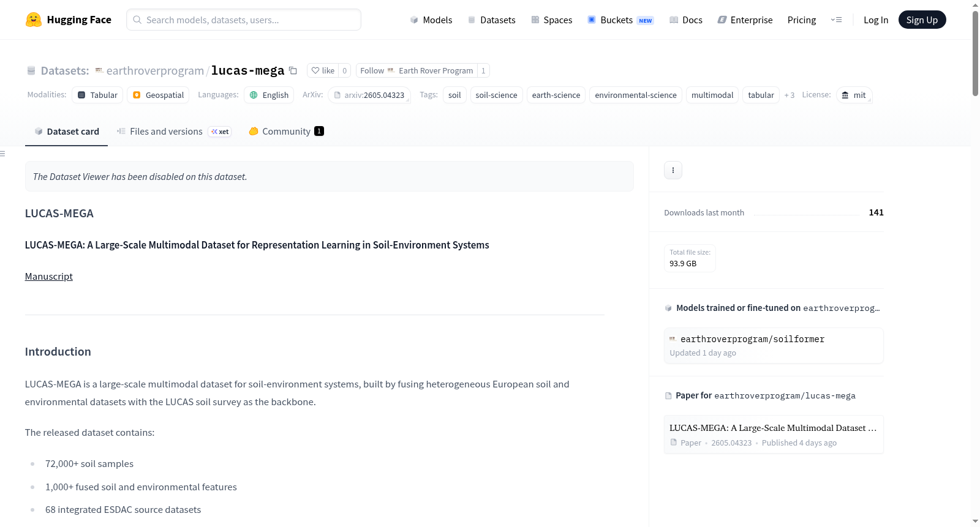Select the multimodal tag
Image resolution: width=980 pixels, height=527 pixels.
point(712,95)
